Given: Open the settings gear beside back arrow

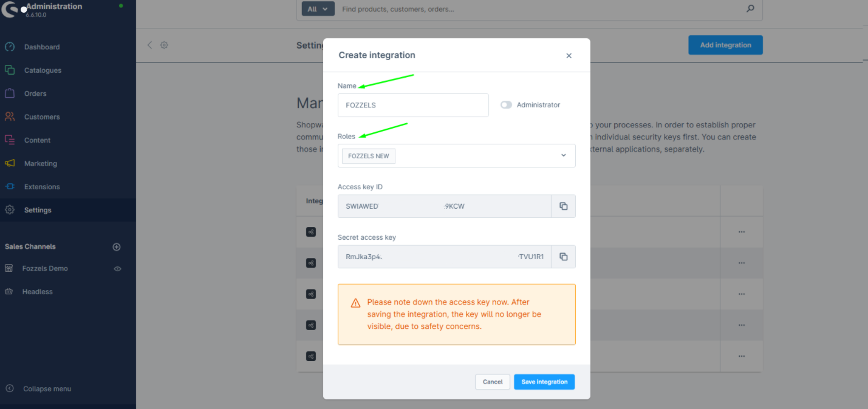Looking at the screenshot, I should pos(164,45).
